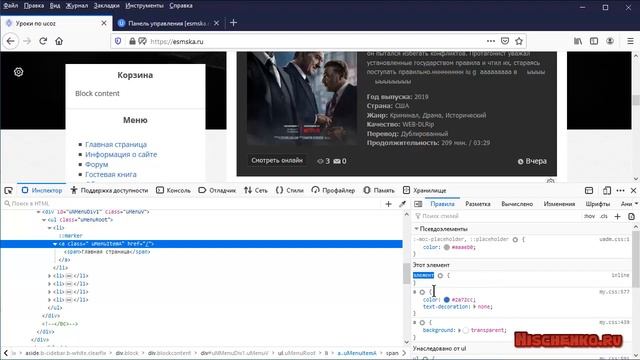Open page actions three-dot menu in address bar
Screen dimensions: 640x360
pos(491,41)
